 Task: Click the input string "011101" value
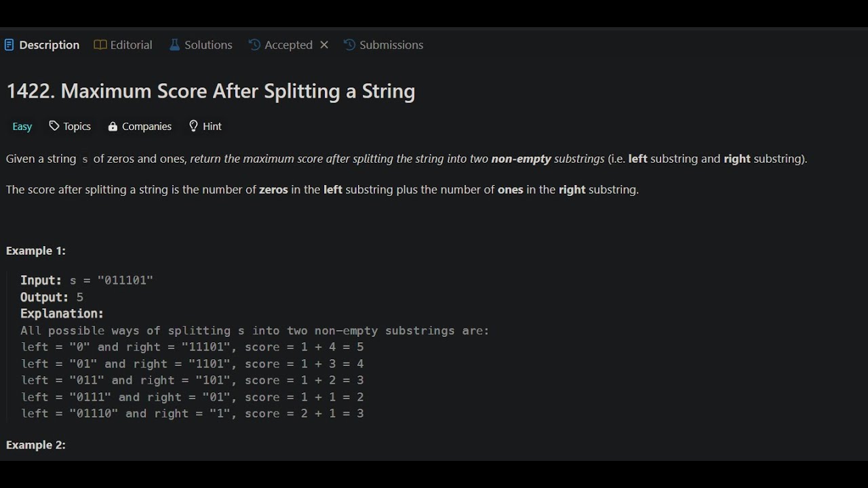click(x=125, y=281)
